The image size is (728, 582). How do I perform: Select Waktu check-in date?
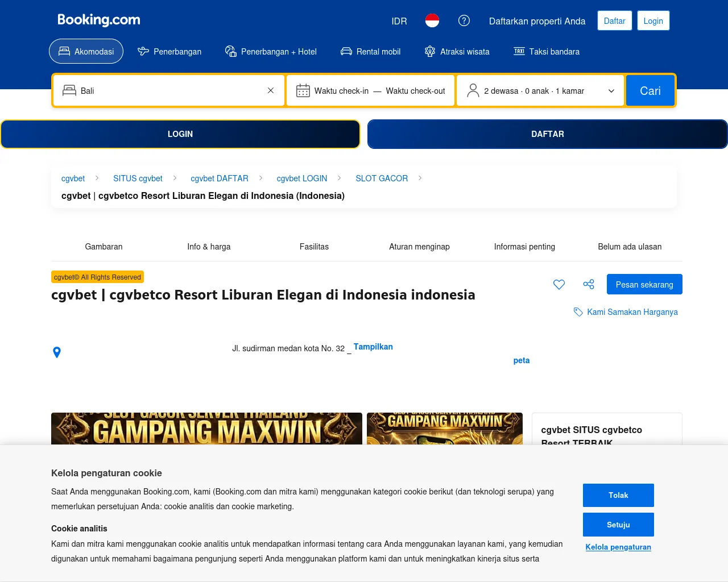(x=341, y=91)
